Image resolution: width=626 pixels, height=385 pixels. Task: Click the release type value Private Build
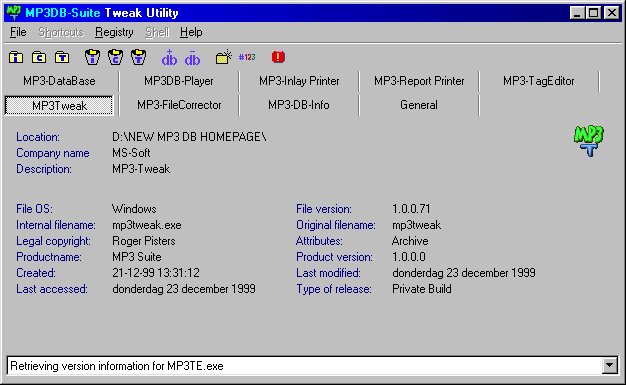pos(422,289)
